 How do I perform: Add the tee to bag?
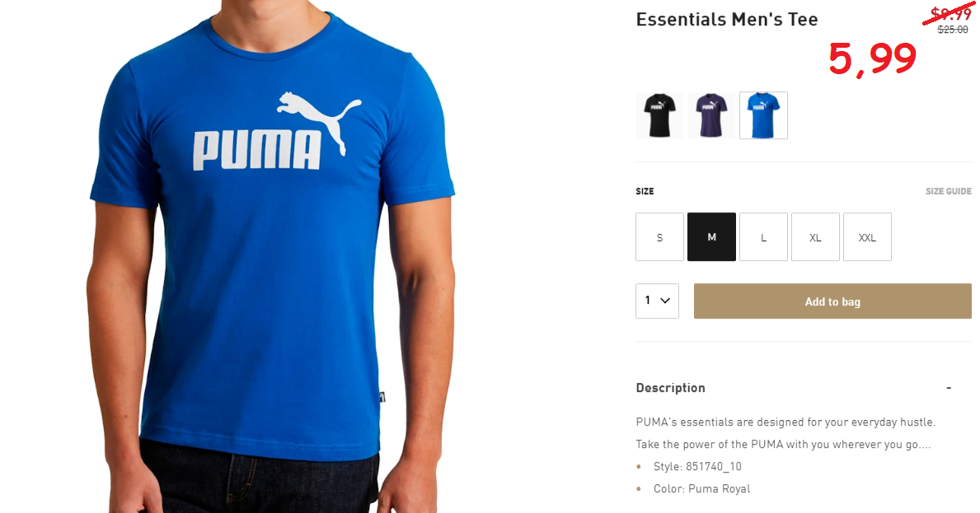click(x=832, y=301)
